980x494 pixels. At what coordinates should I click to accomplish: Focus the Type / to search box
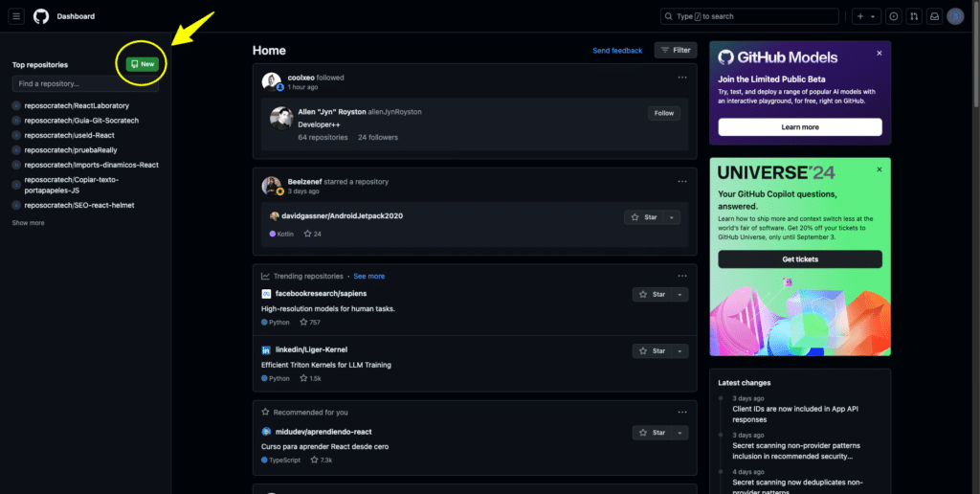(x=749, y=16)
